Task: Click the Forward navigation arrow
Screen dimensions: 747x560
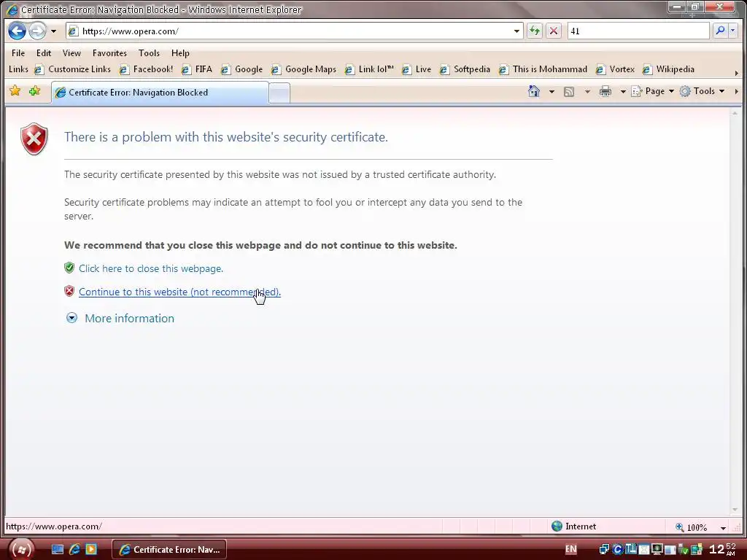Action: pyautogui.click(x=38, y=31)
